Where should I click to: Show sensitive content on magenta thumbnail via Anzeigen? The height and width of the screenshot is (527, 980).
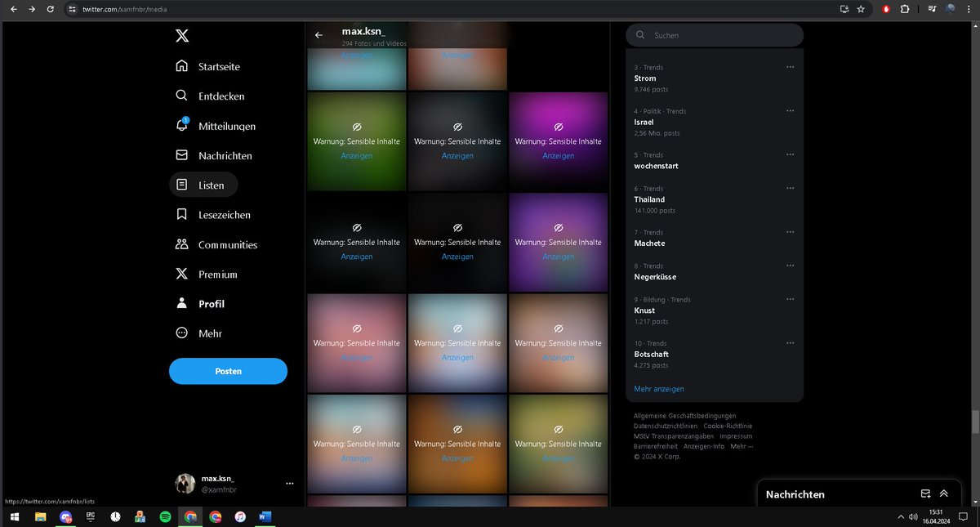[559, 155]
